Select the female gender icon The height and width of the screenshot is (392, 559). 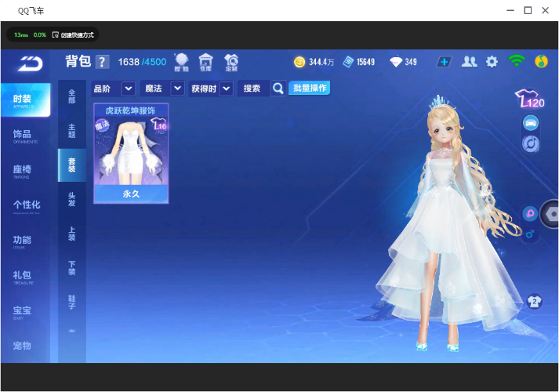tap(530, 214)
